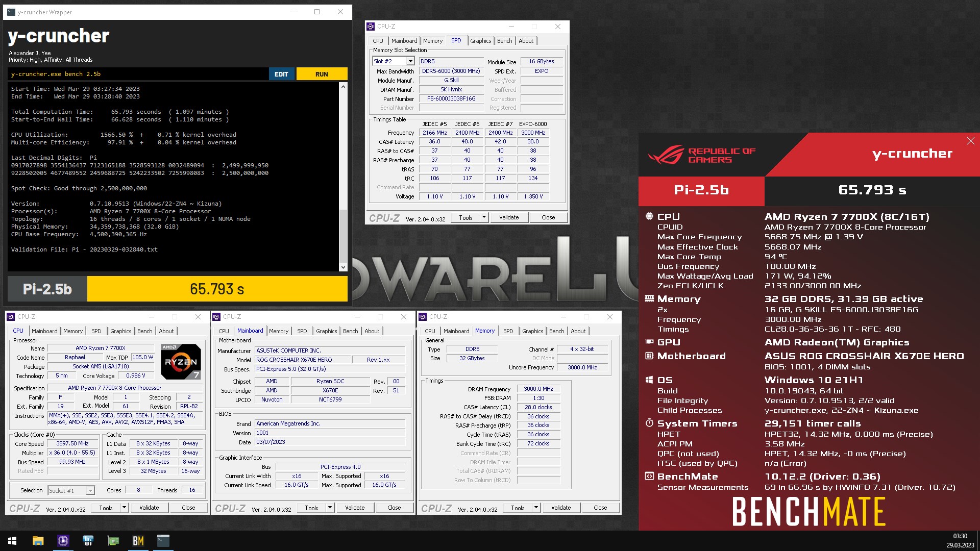Click the BenchMate section icon in result panel
This screenshot has height=551, width=980.
[x=649, y=476]
